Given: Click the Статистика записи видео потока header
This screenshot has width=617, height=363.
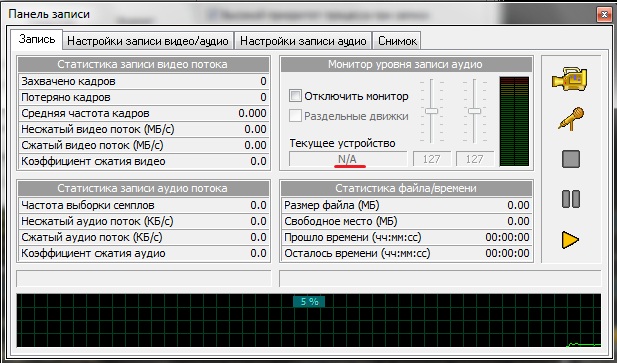Looking at the screenshot, I should click(144, 64).
